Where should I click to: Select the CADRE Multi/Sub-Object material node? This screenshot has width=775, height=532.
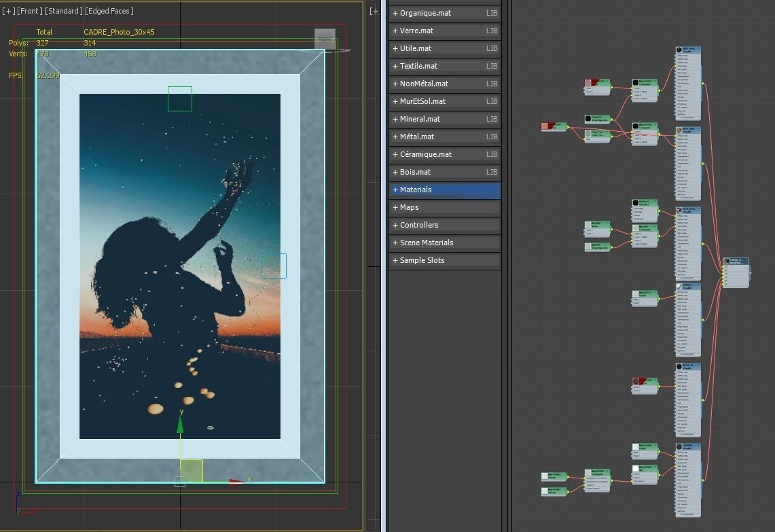pos(736,272)
